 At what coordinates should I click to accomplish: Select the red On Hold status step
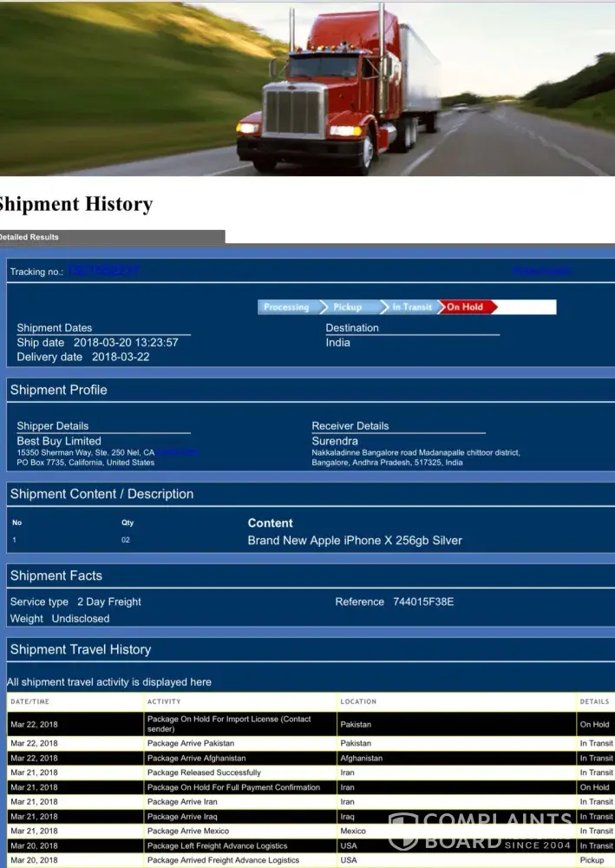point(466,307)
